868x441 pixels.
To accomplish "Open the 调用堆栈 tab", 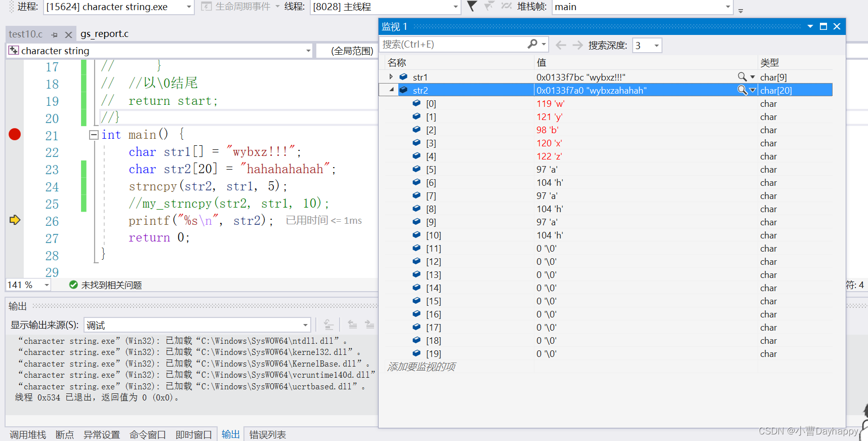I will click(28, 434).
